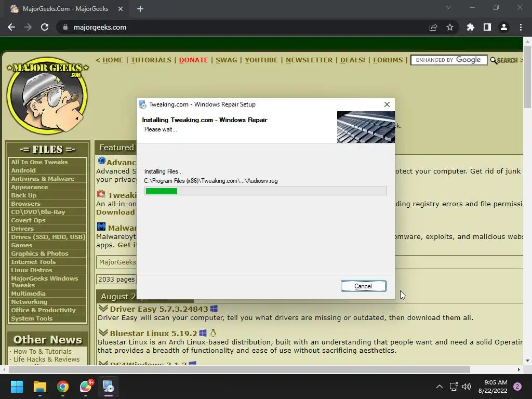Open the HOME navigation link

click(x=113, y=60)
